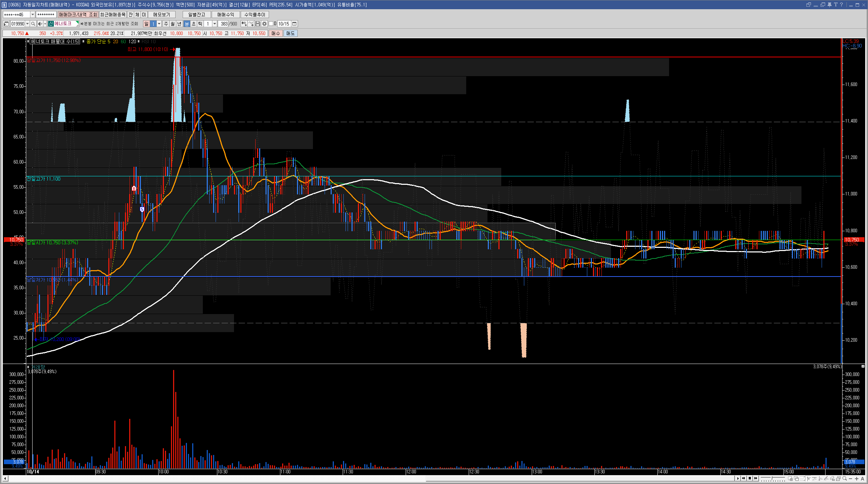Switch to 주 weekly chart period
This screenshot has width=868, height=484.
[166, 24]
